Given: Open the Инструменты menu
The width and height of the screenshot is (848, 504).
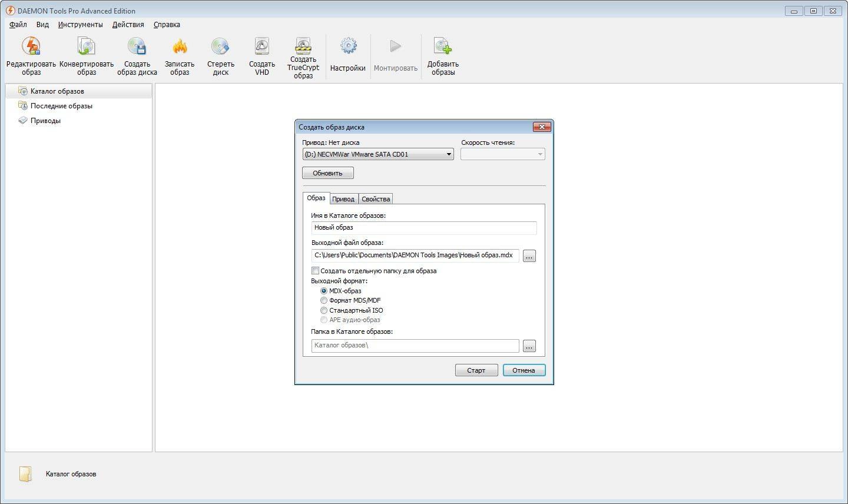Looking at the screenshot, I should pos(81,25).
